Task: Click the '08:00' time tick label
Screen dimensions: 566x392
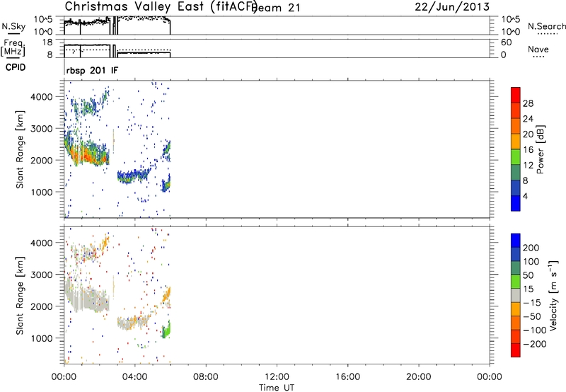Action: [x=206, y=377]
